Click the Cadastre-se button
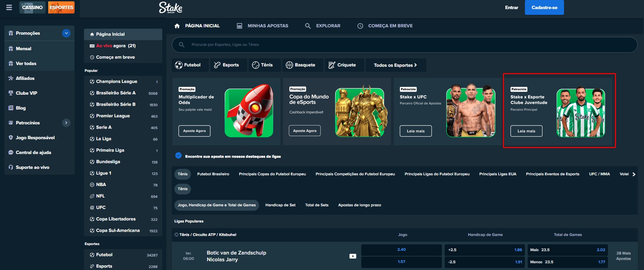644x270 pixels. 544,7
